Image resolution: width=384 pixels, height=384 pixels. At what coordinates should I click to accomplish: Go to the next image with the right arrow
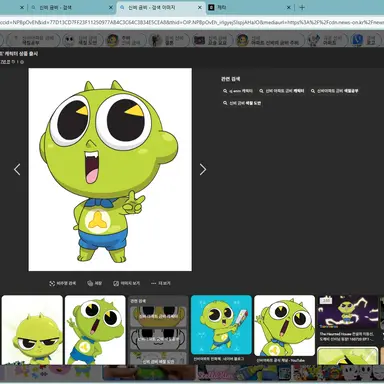203,170
